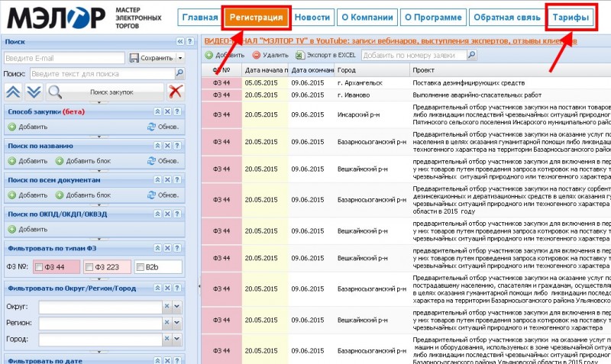Viewport: 611px width, 364px height.
Task: Select the г. Архангельск row cell
Action: [373, 83]
